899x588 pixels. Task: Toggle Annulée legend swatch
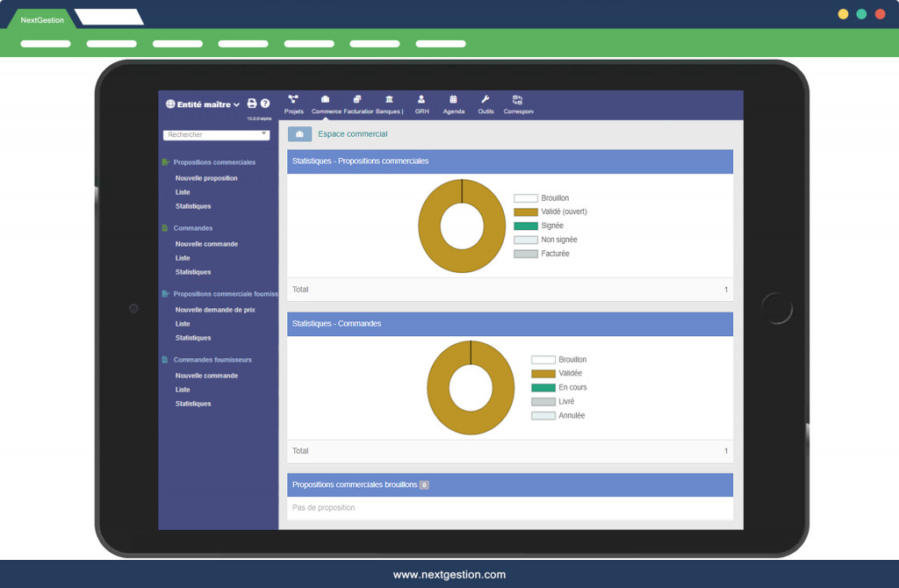(543, 416)
